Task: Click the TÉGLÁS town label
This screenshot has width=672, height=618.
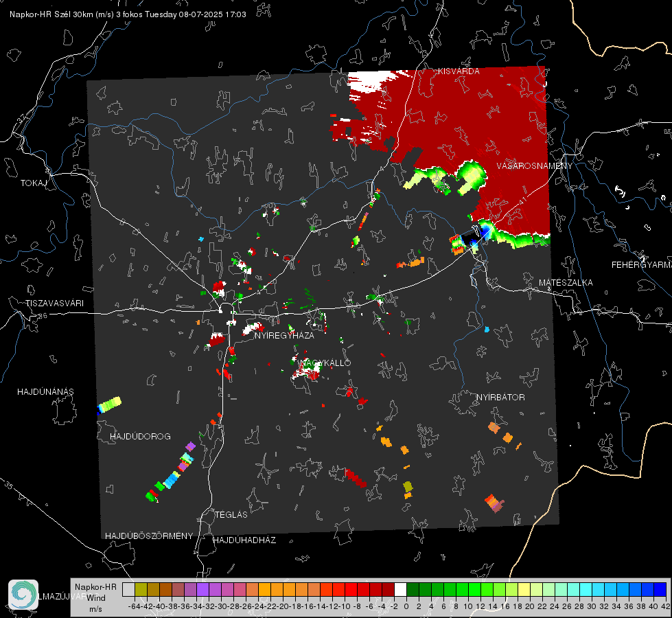Action: 231,514
